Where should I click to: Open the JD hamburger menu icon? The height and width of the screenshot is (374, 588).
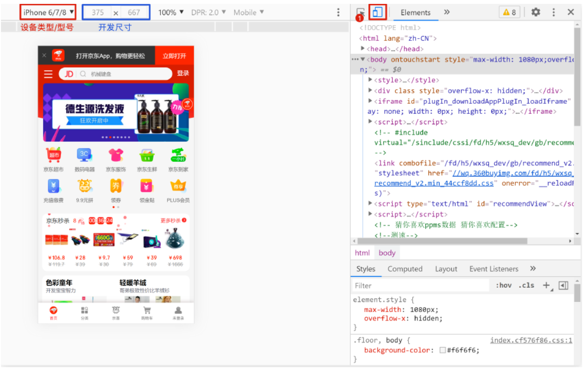pos(48,74)
